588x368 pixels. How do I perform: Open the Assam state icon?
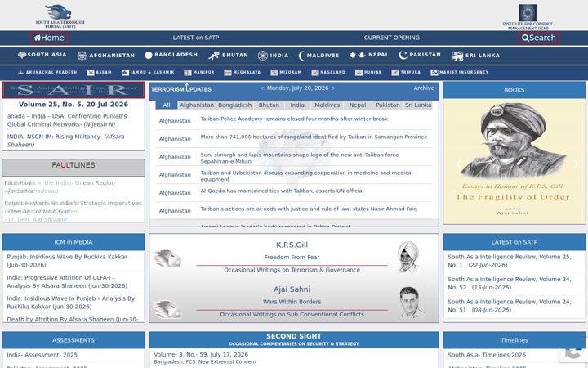tap(91, 73)
